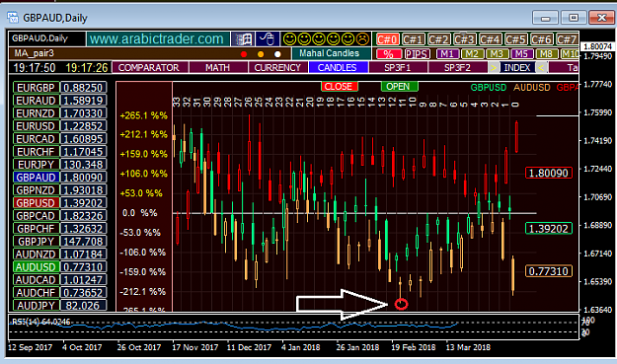Select the C#4 button
The width and height of the screenshot is (617, 364).
490,39
